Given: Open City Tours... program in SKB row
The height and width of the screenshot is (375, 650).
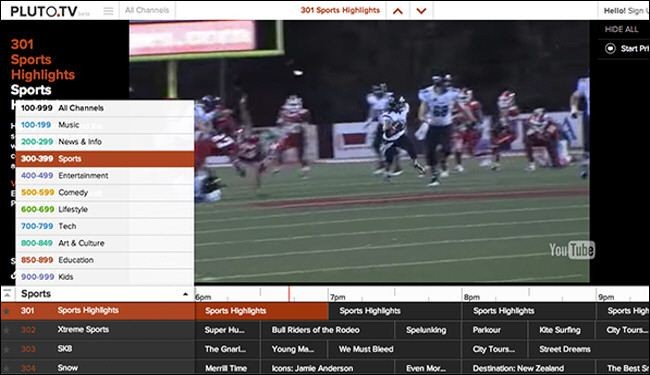Looking at the screenshot, I should tap(495, 349).
